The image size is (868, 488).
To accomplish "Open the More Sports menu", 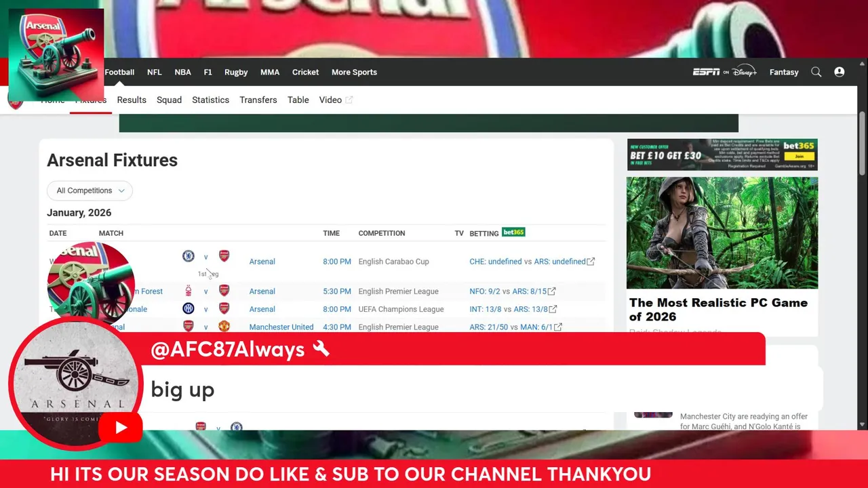I will click(x=354, y=72).
